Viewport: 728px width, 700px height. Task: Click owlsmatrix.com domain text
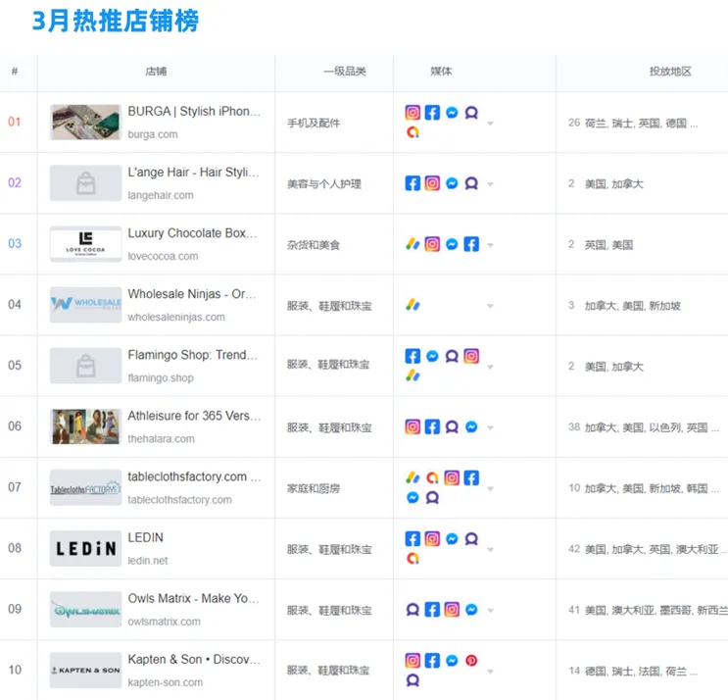tap(164, 622)
